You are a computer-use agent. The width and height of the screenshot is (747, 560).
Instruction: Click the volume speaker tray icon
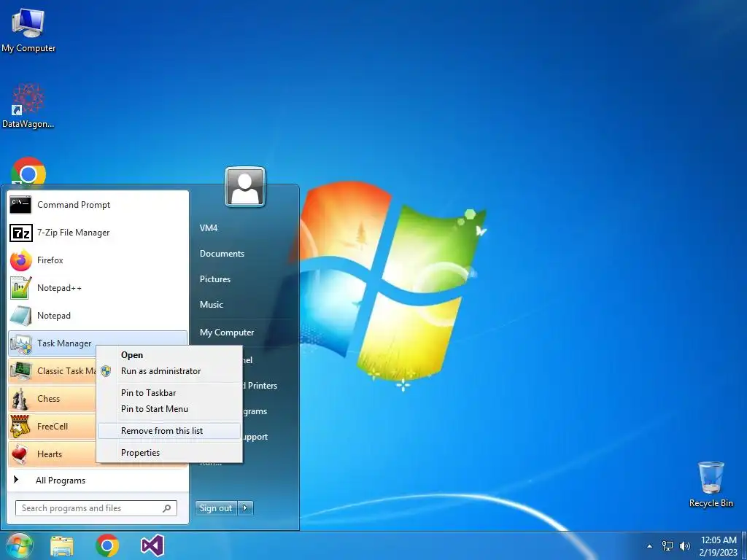(x=685, y=546)
